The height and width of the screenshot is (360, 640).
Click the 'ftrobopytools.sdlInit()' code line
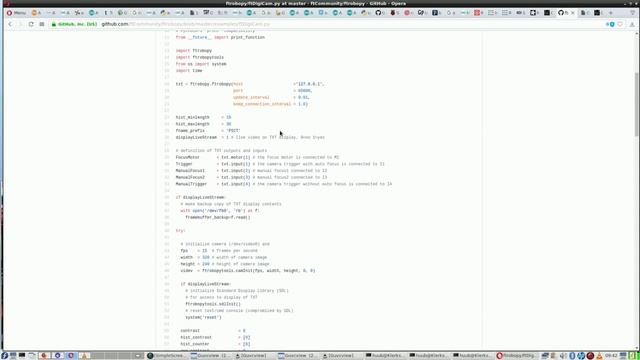(213, 304)
